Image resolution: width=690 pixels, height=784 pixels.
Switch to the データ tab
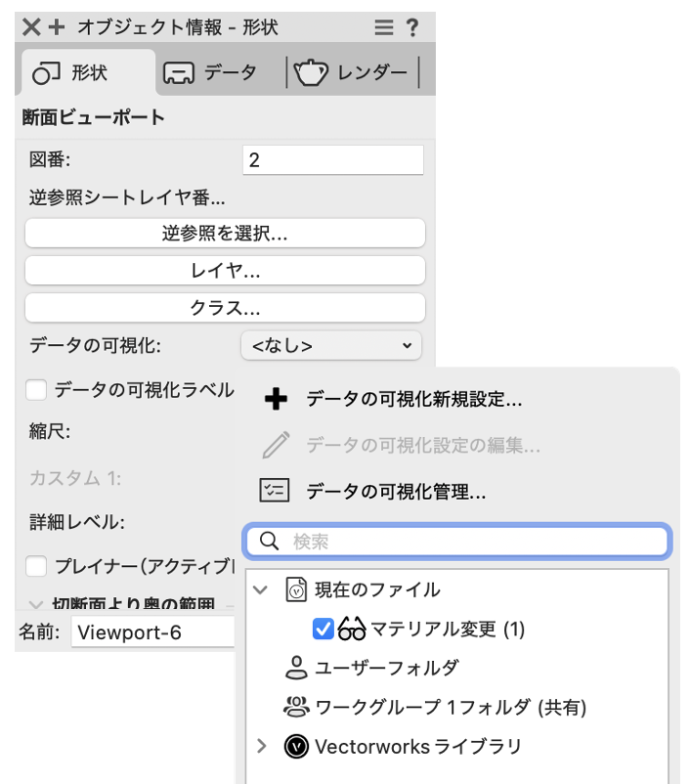pyautogui.click(x=210, y=73)
